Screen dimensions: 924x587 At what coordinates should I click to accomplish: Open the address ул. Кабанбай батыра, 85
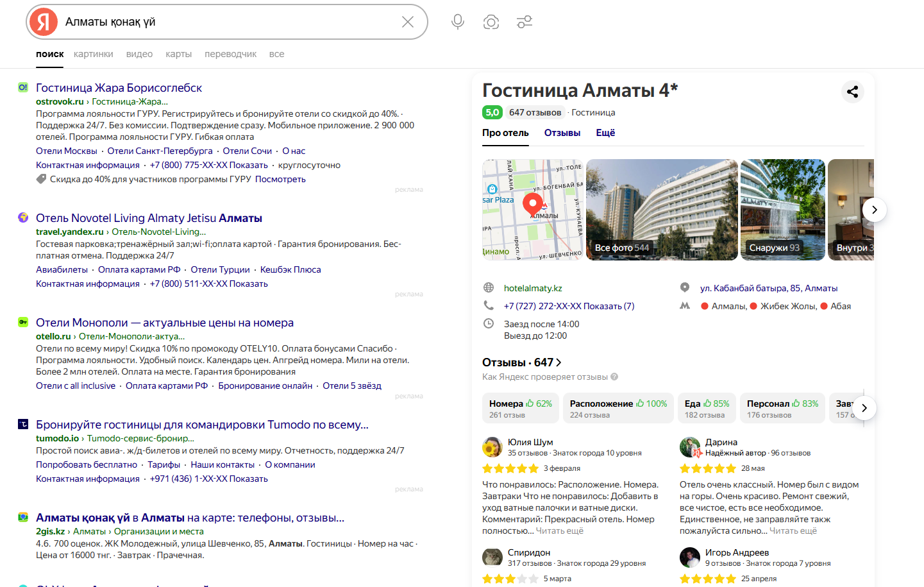(x=769, y=288)
